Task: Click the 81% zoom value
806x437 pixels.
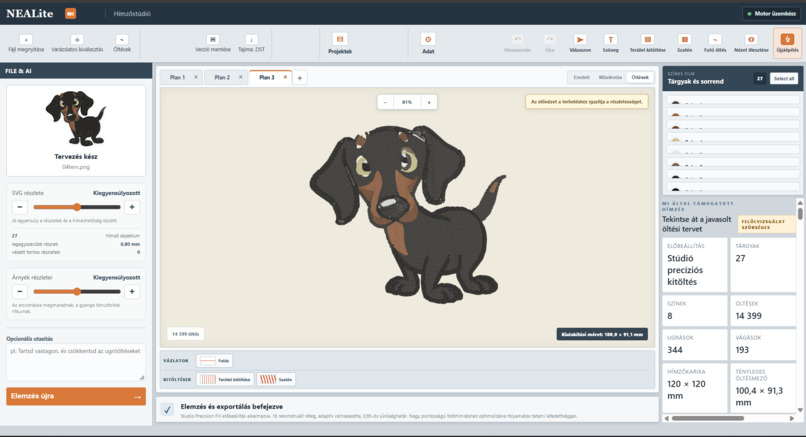Action: coord(407,102)
